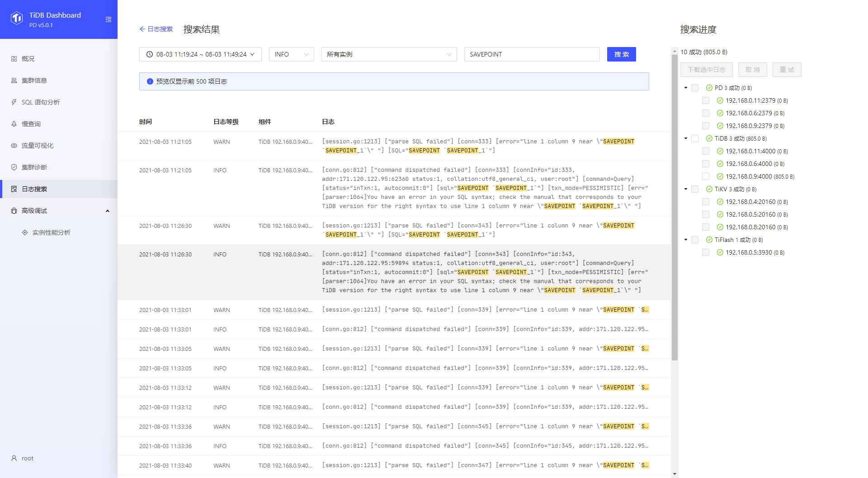This screenshot has width=868, height=478.
Task: Select checkbox for 192.168.0.5:20160
Action: coord(706,214)
